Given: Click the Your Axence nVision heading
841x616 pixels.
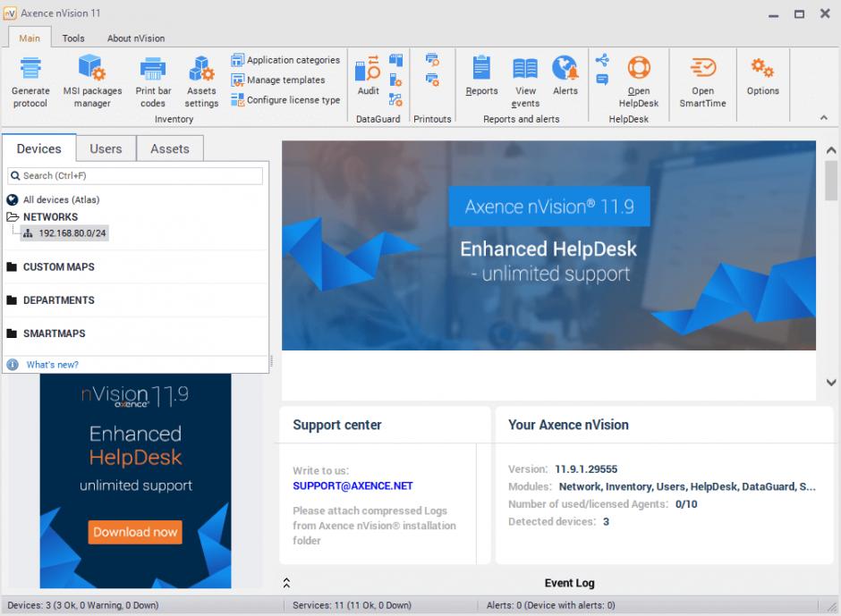Looking at the screenshot, I should 568,425.
